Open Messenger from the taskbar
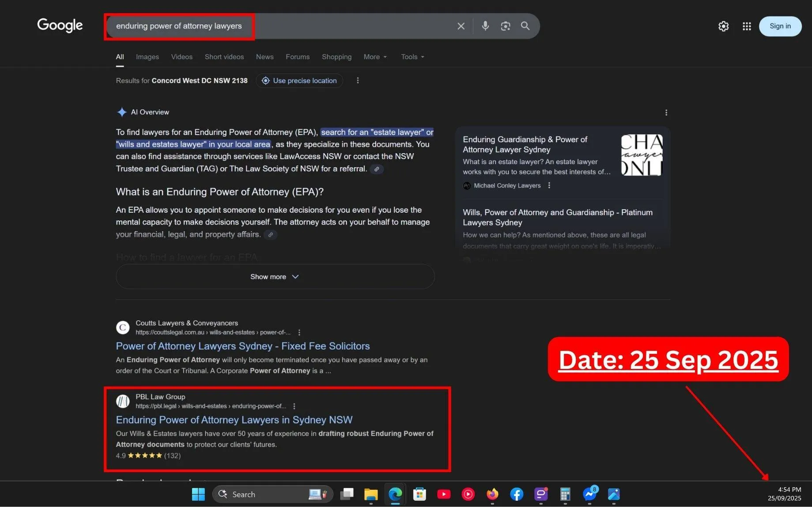The height and width of the screenshot is (507, 812). coord(589,494)
